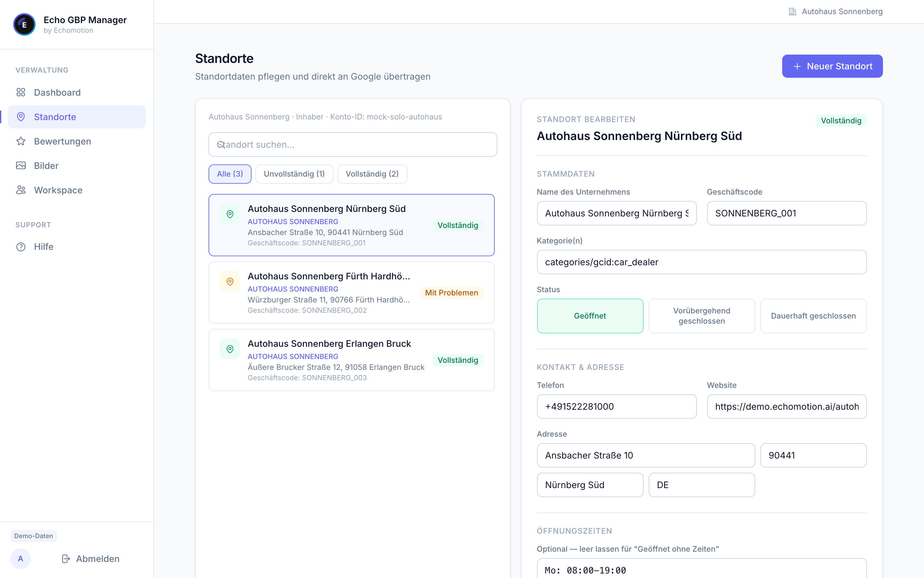The width and height of the screenshot is (924, 578).
Task: Filter list by Unvollständig (1)
Action: (295, 174)
